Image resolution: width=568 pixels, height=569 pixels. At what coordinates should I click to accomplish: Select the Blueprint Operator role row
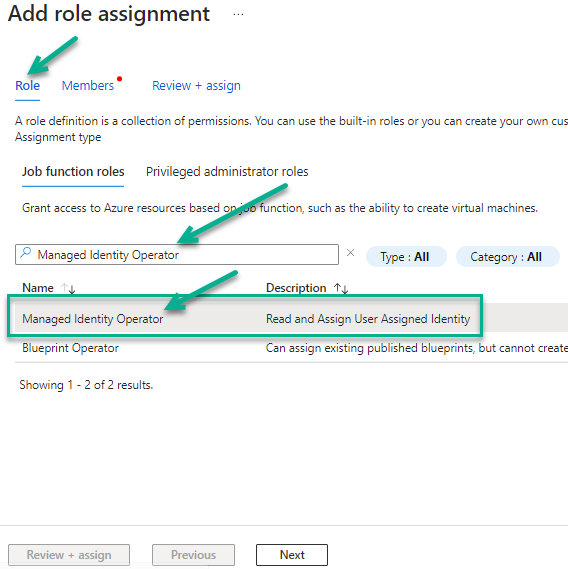[x=291, y=348]
